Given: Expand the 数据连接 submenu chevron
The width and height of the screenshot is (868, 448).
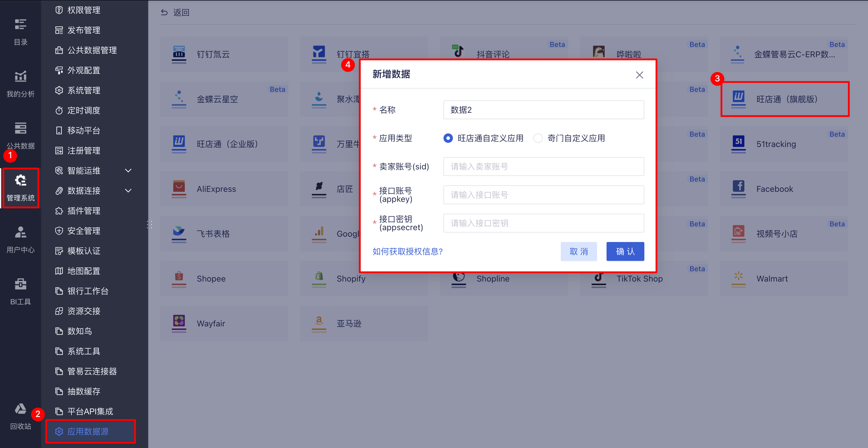Looking at the screenshot, I should tap(128, 191).
